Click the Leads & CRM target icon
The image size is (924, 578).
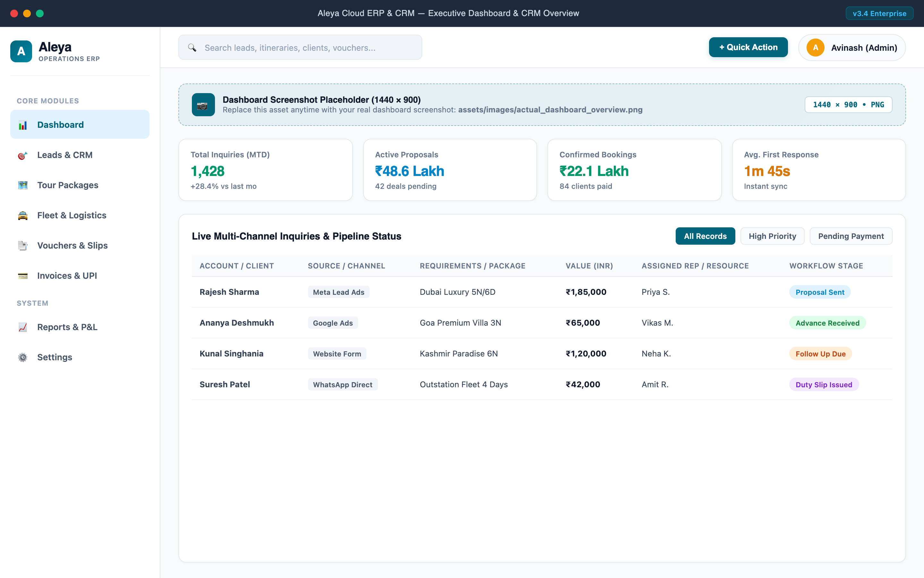(x=22, y=155)
